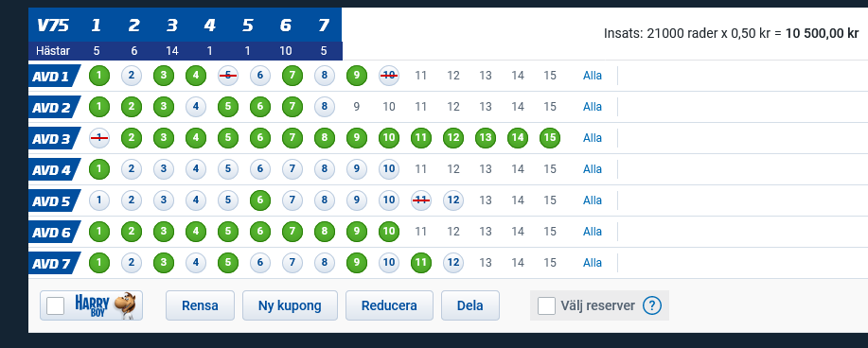Select horse 2 in AVD 1

132,76
